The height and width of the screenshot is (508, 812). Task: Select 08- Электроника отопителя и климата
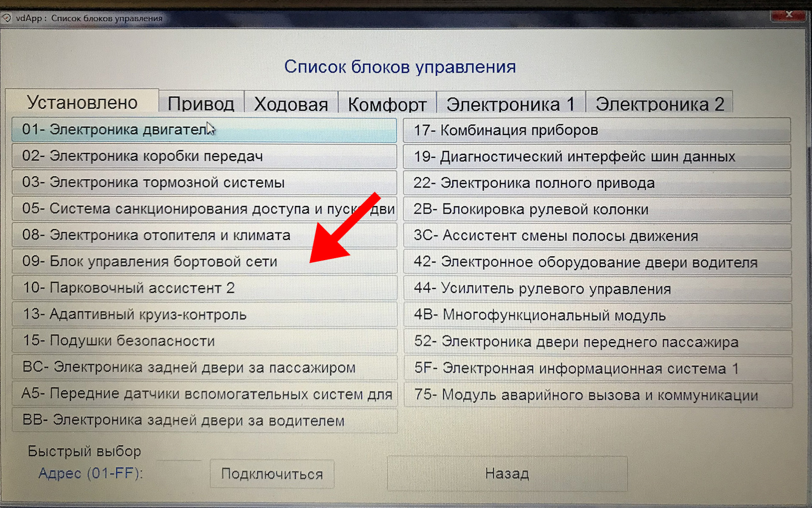pos(204,235)
